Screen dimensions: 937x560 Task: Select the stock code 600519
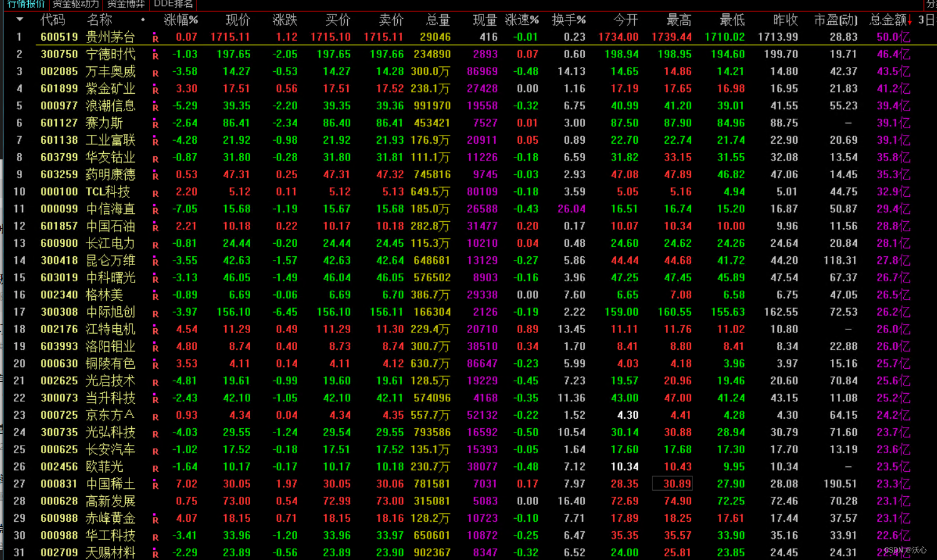pos(59,37)
